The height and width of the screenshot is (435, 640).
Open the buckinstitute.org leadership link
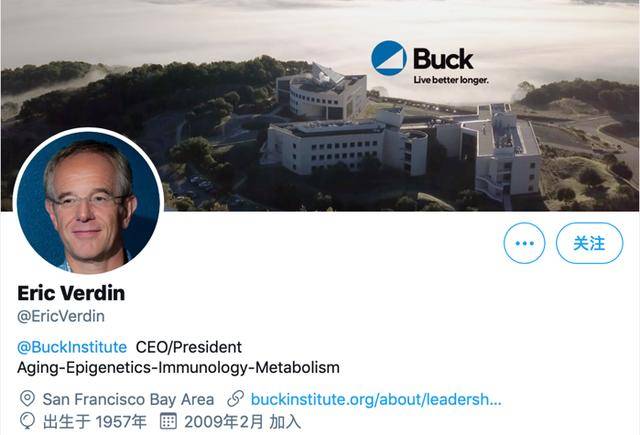click(x=376, y=399)
